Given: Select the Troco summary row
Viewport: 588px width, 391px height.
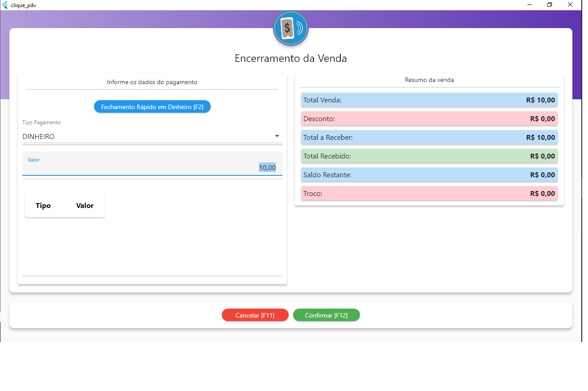Looking at the screenshot, I should click(429, 194).
